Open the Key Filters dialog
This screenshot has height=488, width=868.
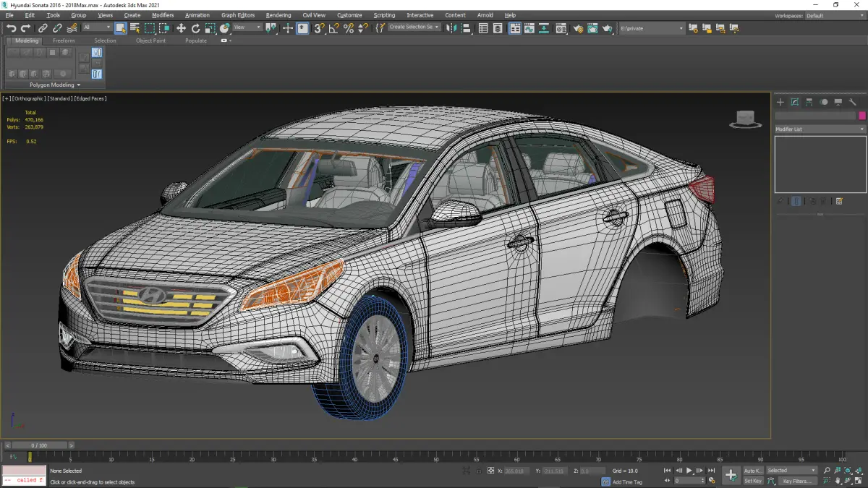click(x=796, y=481)
